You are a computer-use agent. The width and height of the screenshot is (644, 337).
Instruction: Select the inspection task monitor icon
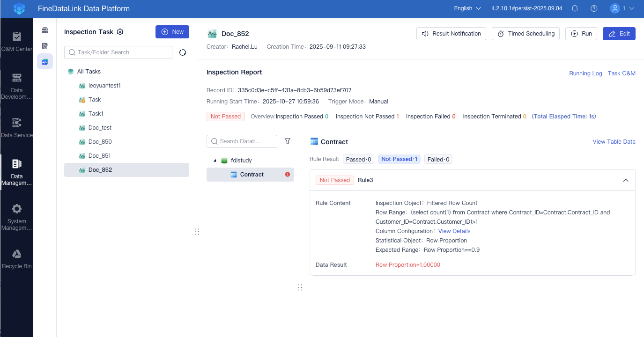[45, 61]
